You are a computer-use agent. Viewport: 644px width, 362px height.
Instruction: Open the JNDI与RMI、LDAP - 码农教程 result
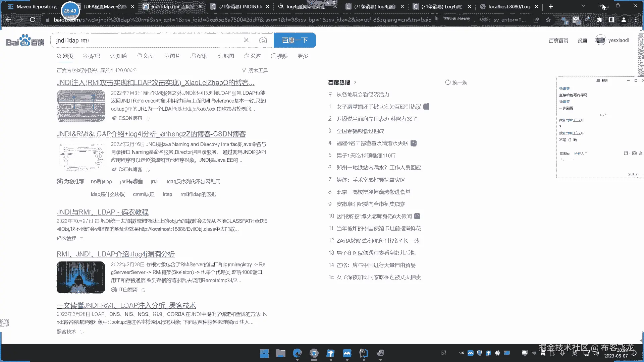[102, 212]
